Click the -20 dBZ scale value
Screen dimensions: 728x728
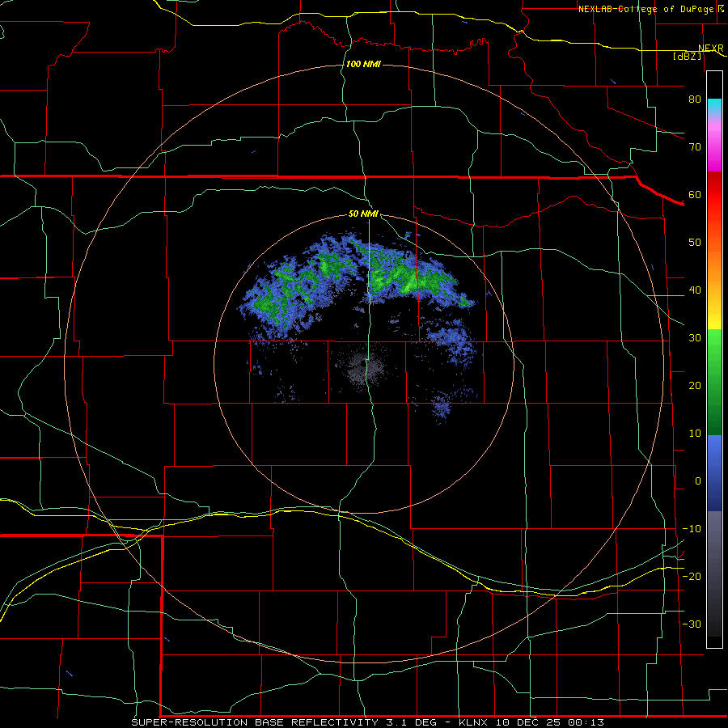point(692,576)
